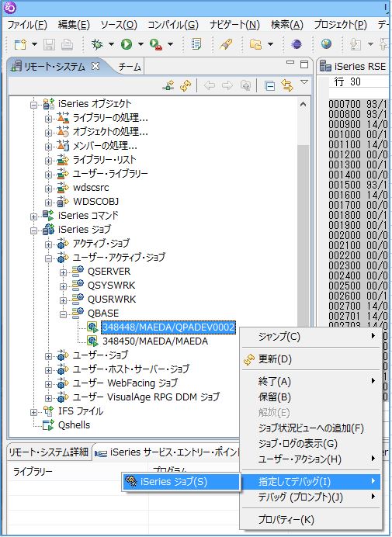Screen dimensions: 392x537
Task: Choose プロパティー(K) in context menu
Action: pos(311,519)
